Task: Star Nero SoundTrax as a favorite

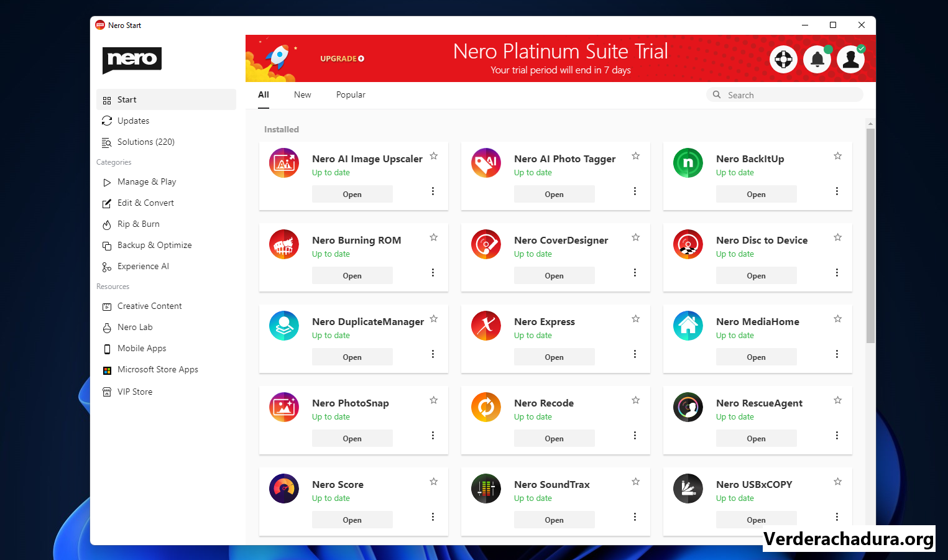Action: [636, 482]
